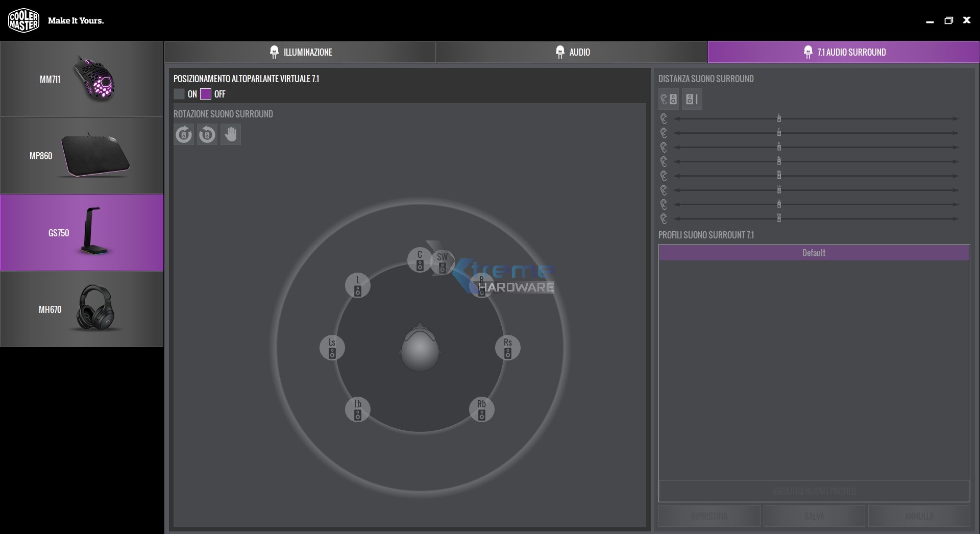Click the ear-and-speaker distance icon

click(x=669, y=100)
